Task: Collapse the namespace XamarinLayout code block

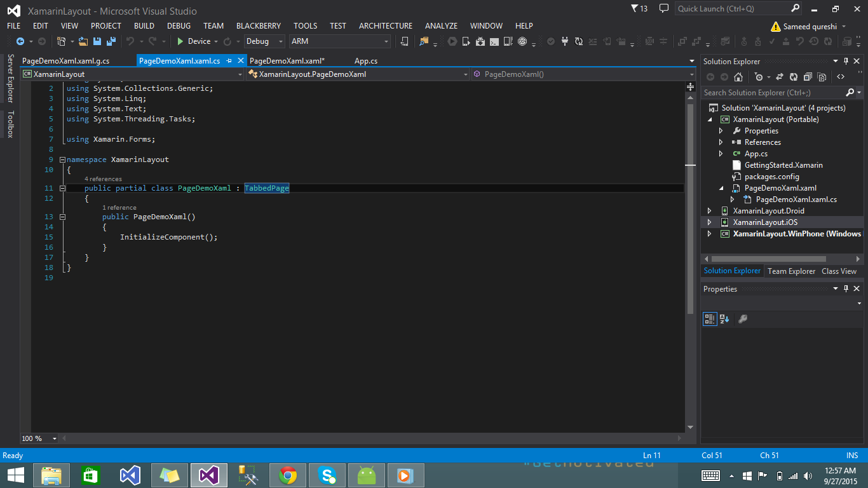Action: point(62,159)
